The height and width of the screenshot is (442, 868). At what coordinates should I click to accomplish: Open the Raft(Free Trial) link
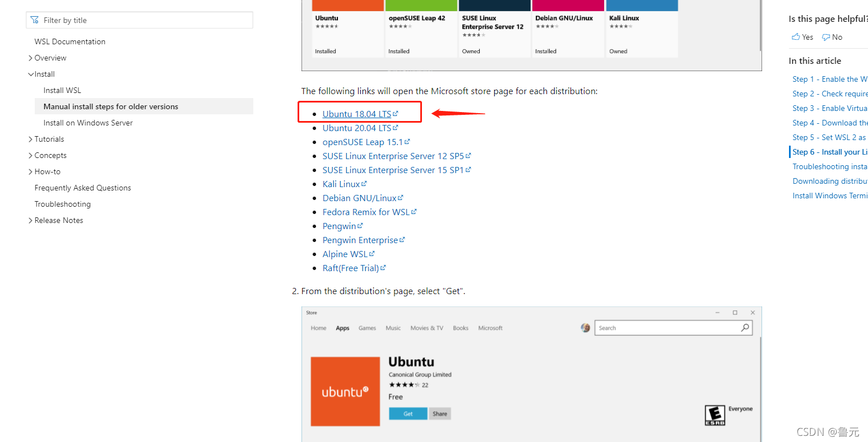(351, 268)
